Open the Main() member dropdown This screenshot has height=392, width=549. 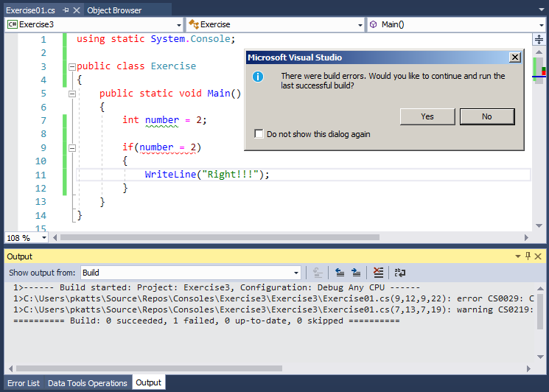point(542,25)
